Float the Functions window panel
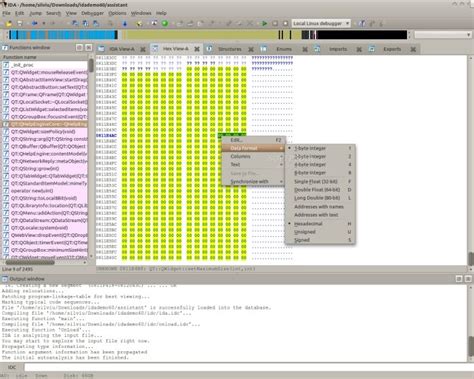 pos(79,48)
